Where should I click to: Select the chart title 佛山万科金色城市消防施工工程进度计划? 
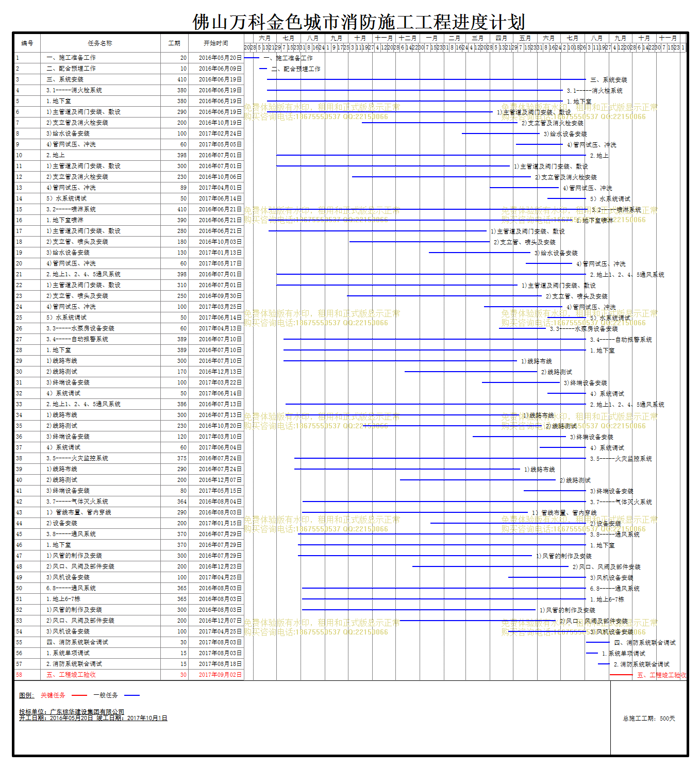(359, 22)
